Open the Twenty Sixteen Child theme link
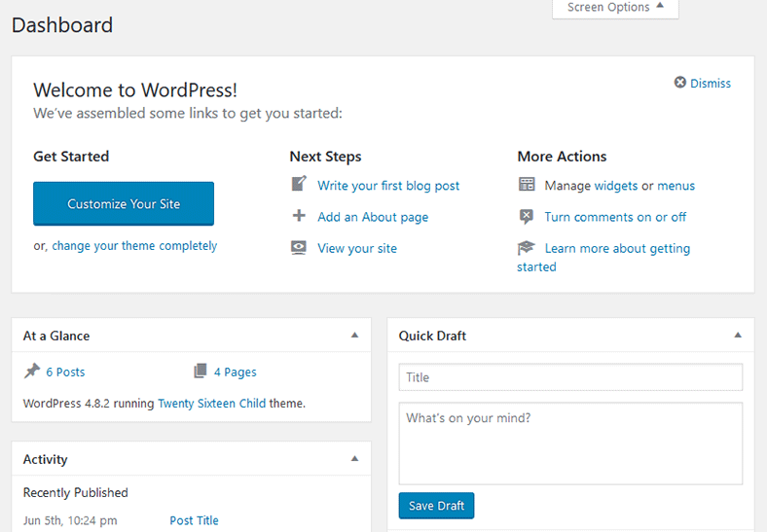Screen dimensions: 767x532 point(212,404)
